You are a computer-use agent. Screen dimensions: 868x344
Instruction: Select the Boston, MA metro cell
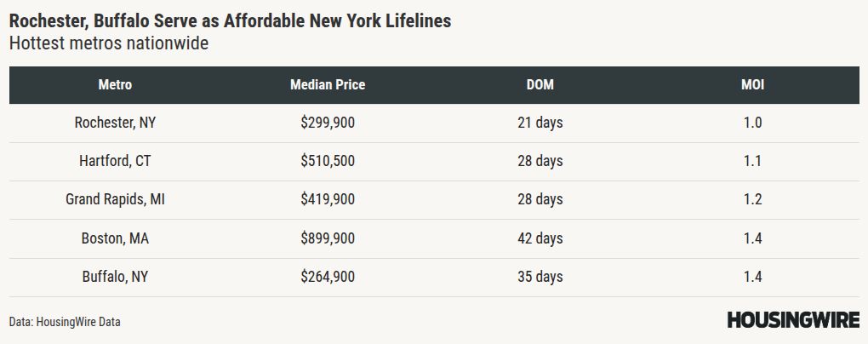tap(115, 238)
